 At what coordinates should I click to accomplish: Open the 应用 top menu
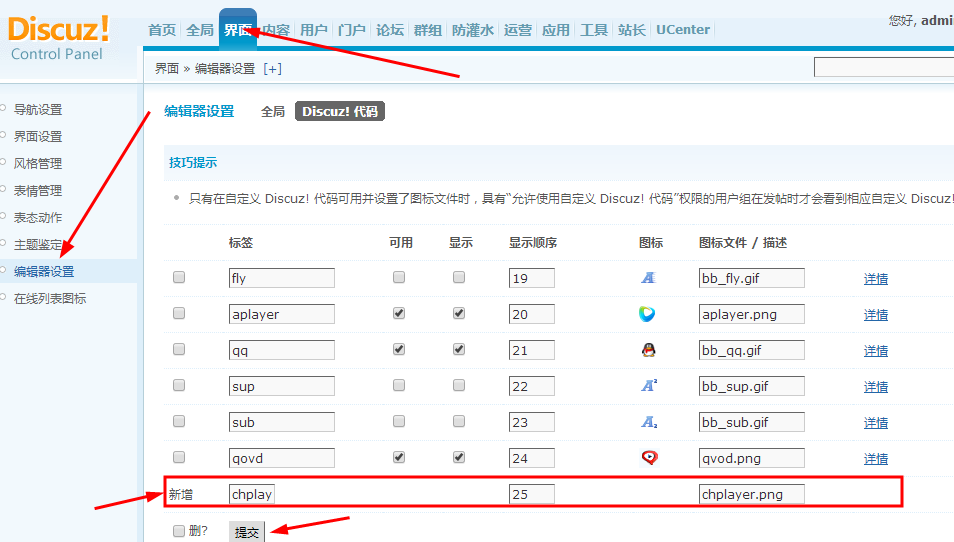pos(555,30)
